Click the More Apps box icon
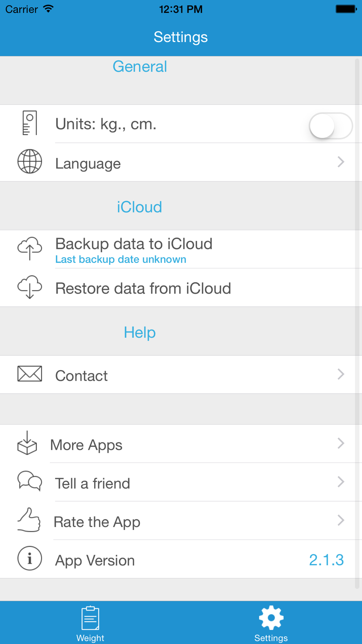This screenshot has width=362, height=644. [27, 443]
